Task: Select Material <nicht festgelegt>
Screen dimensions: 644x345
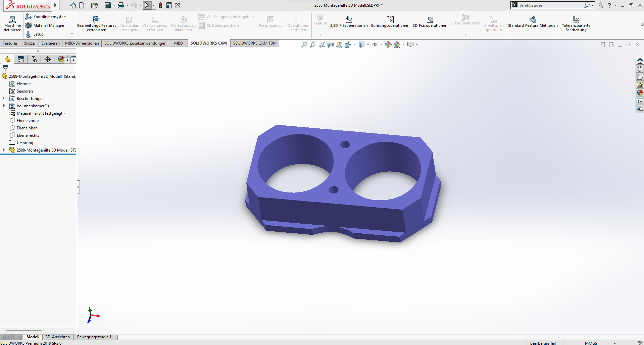Action: click(41, 113)
